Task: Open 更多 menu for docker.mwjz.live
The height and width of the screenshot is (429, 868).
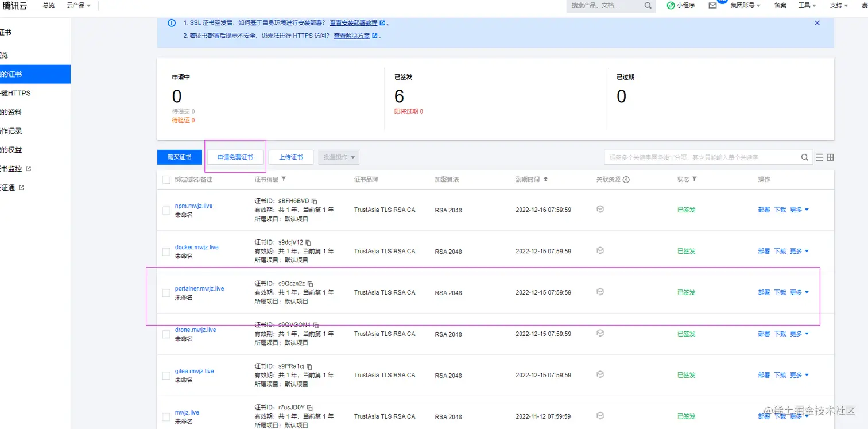Action: pyautogui.click(x=799, y=252)
